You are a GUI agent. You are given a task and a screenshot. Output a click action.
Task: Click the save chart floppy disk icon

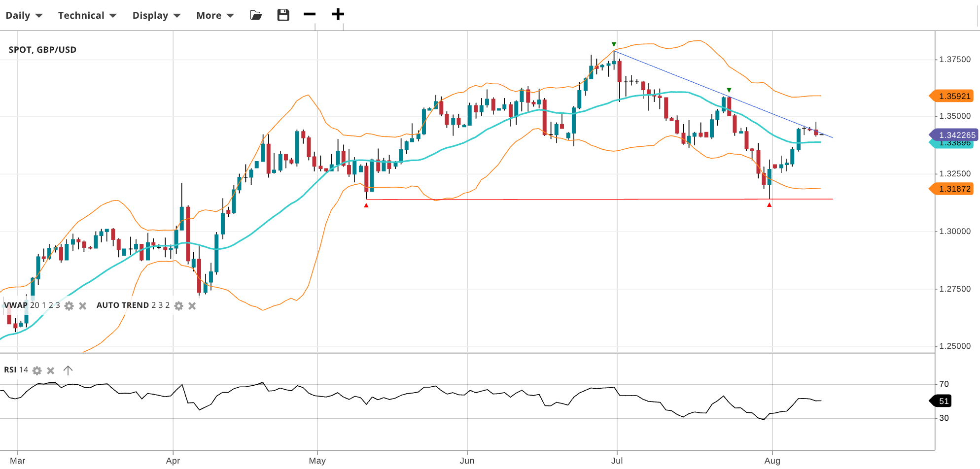[283, 15]
